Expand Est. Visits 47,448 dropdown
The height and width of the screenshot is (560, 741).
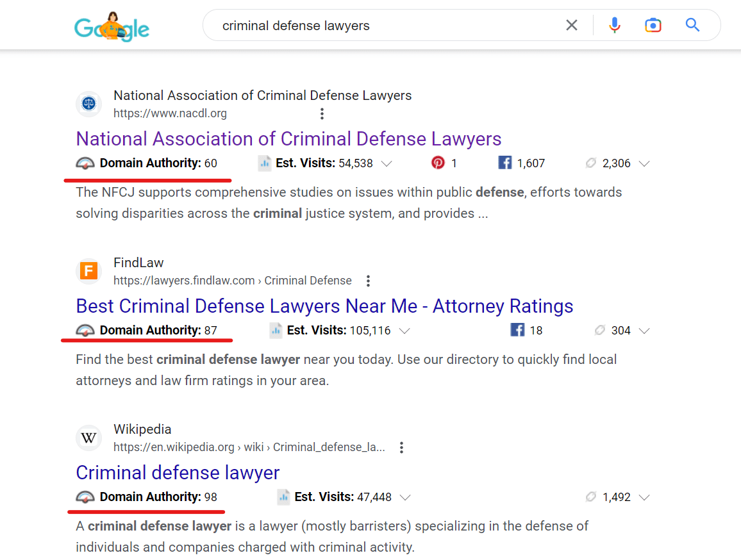tap(405, 497)
